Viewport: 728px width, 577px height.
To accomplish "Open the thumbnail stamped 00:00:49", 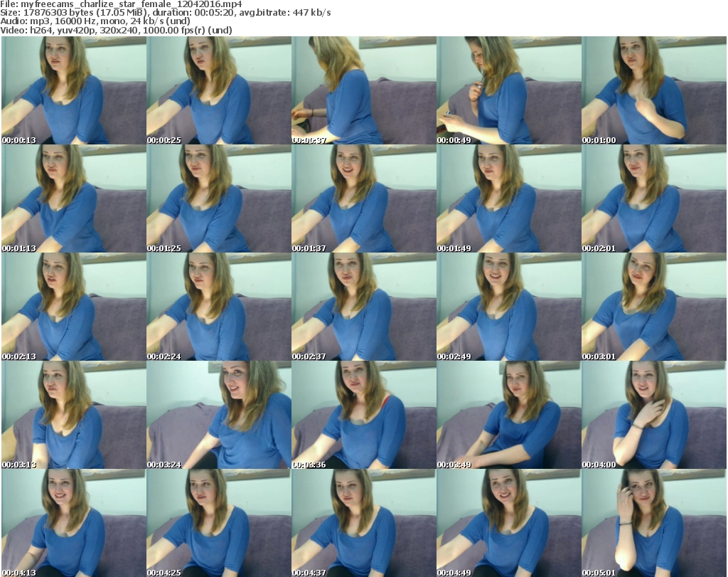I will coord(509,90).
